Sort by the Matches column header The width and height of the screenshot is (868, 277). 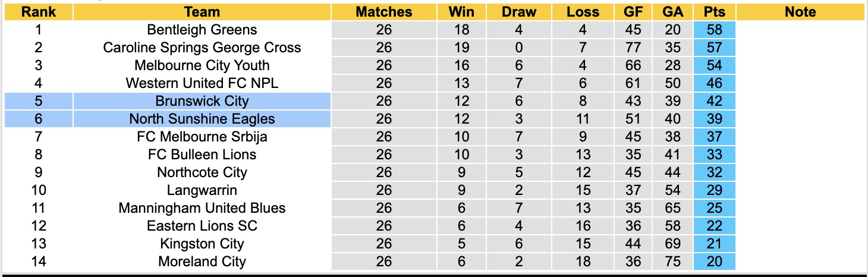click(x=384, y=12)
